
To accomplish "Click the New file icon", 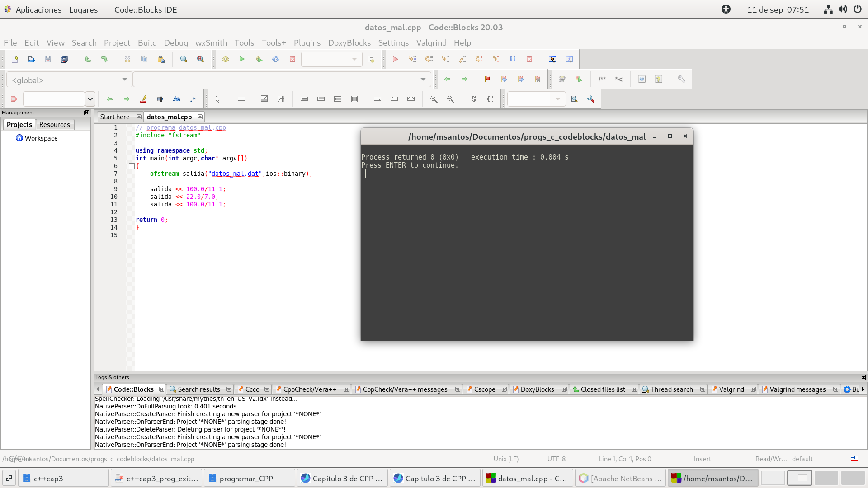I will pos(14,59).
